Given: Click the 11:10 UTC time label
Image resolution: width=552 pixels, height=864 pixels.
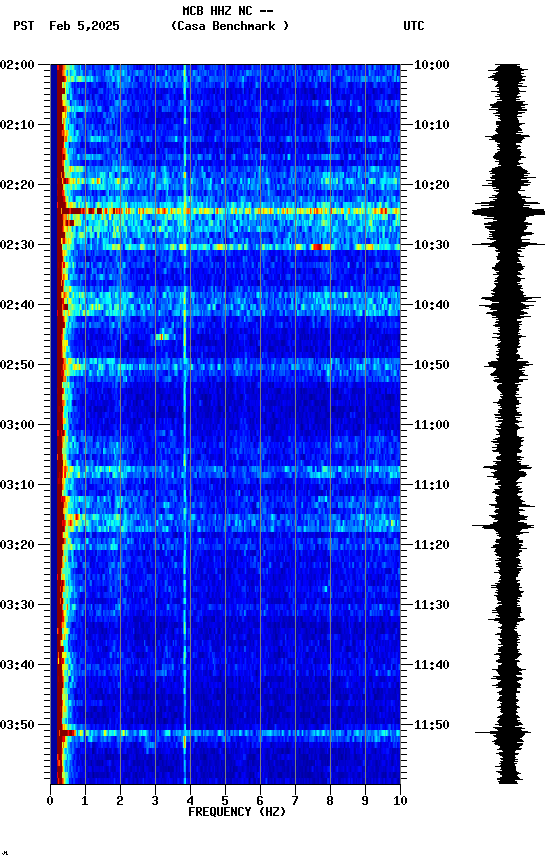Looking at the screenshot, I should point(432,485).
